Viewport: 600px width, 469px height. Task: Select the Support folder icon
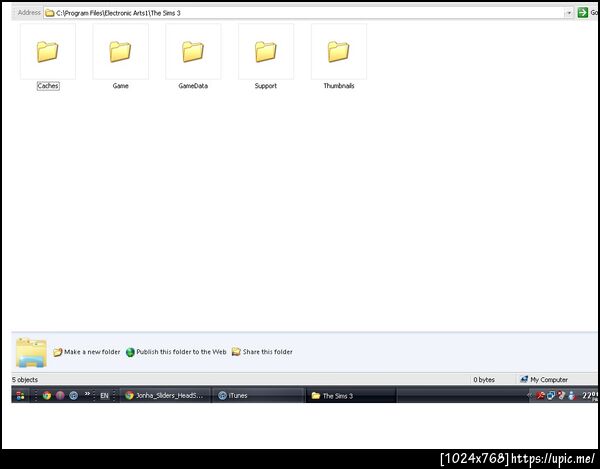point(266,52)
